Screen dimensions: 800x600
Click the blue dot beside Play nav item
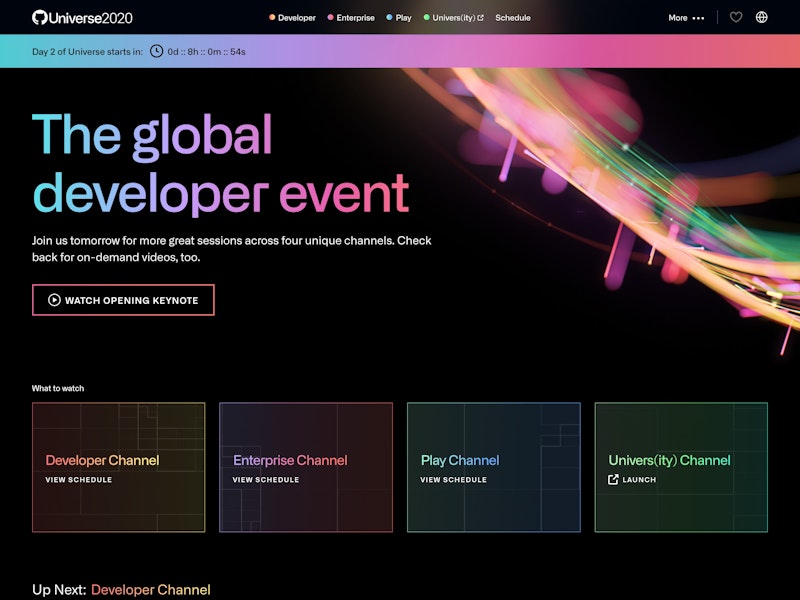click(x=390, y=17)
